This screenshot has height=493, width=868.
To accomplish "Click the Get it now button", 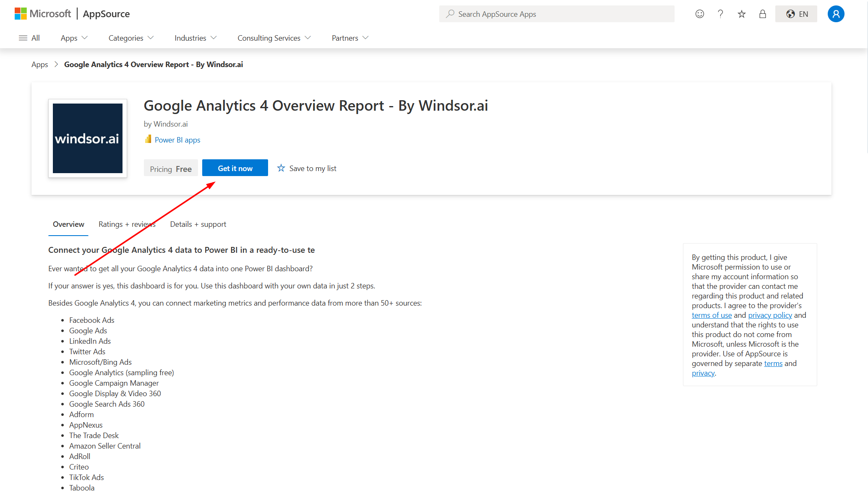I will pyautogui.click(x=235, y=168).
